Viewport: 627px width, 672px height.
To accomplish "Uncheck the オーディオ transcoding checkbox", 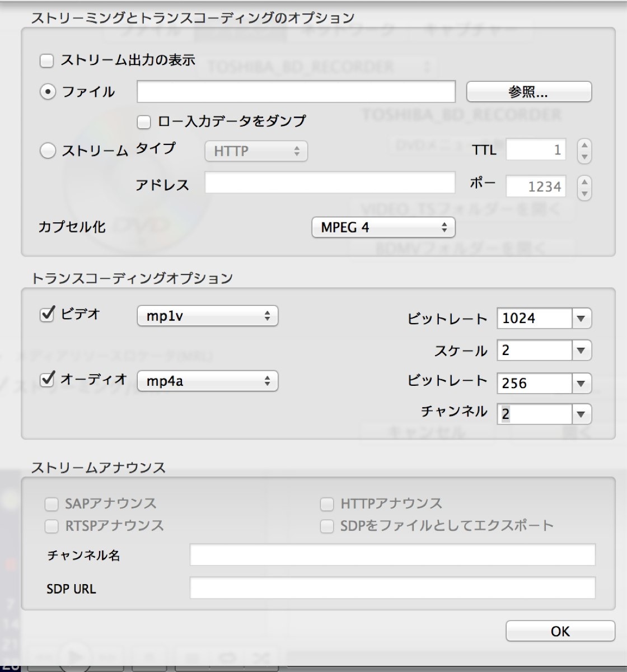I will coord(47,379).
